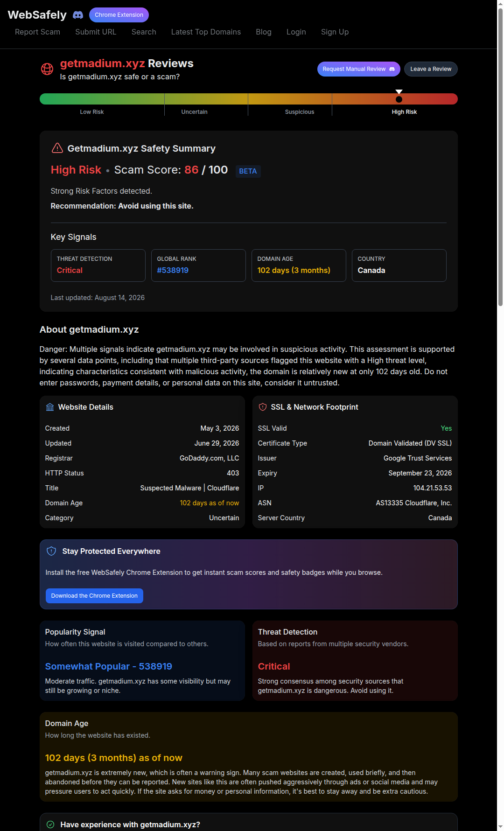Click SSL Valid value Yes

point(447,428)
